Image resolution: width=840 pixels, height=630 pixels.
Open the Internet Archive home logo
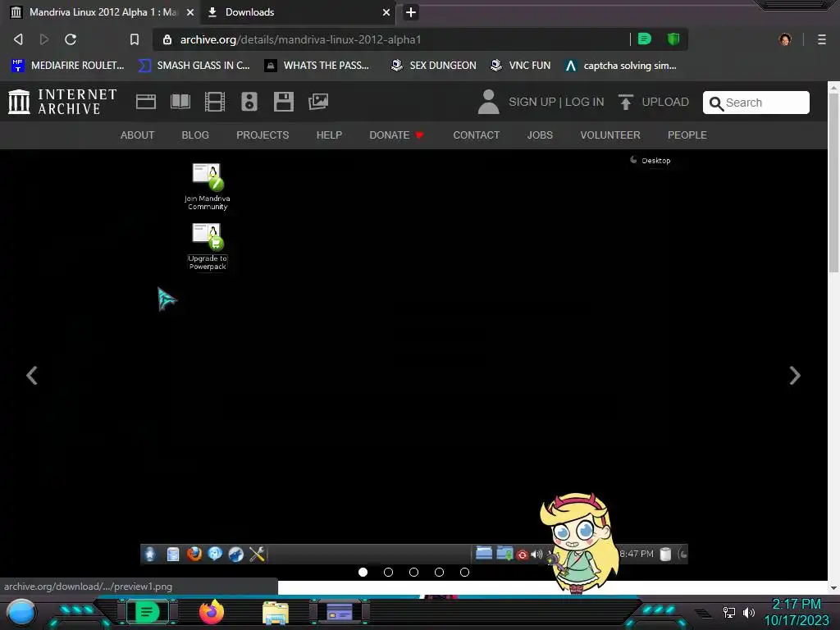click(x=62, y=102)
